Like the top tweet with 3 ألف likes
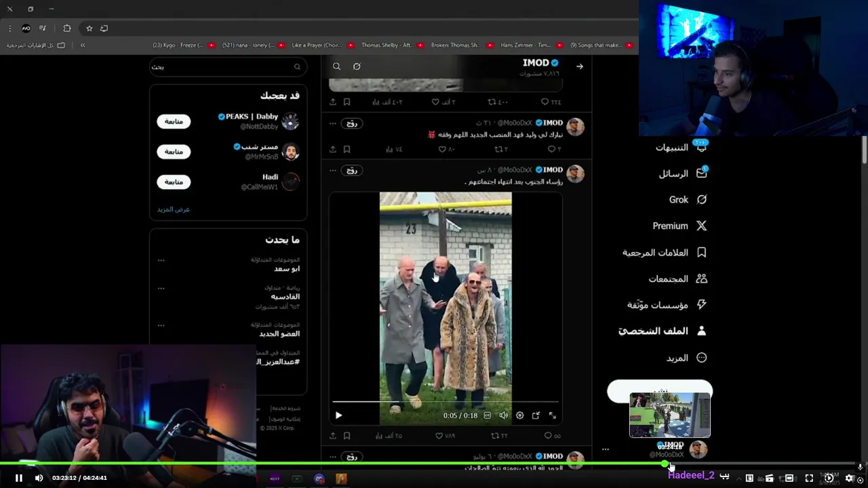 pyautogui.click(x=443, y=102)
